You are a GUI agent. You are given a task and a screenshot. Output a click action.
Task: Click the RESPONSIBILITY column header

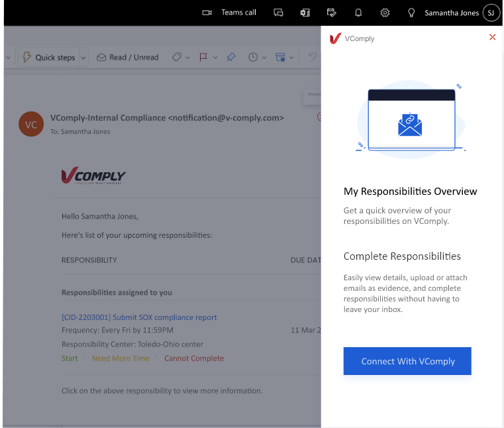coord(89,260)
